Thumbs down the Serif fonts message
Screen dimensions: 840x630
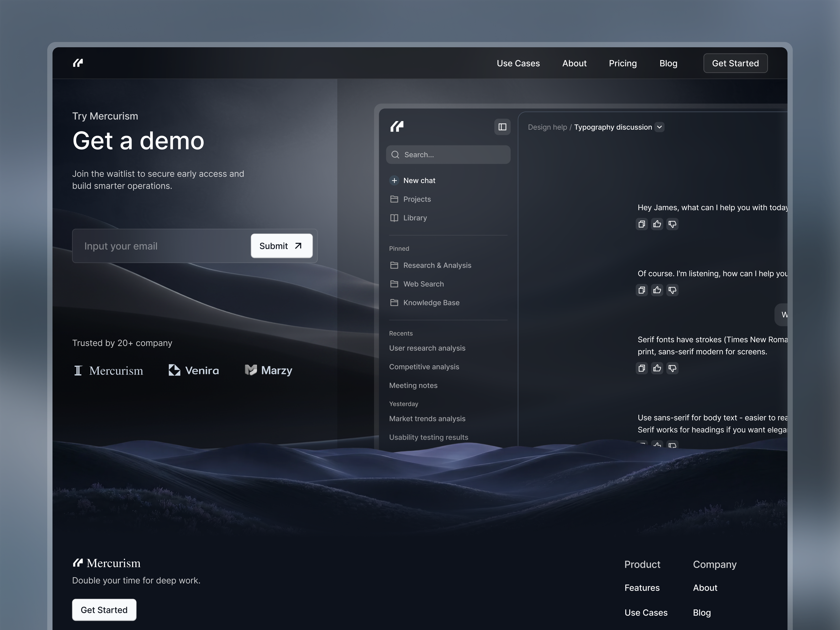(672, 368)
